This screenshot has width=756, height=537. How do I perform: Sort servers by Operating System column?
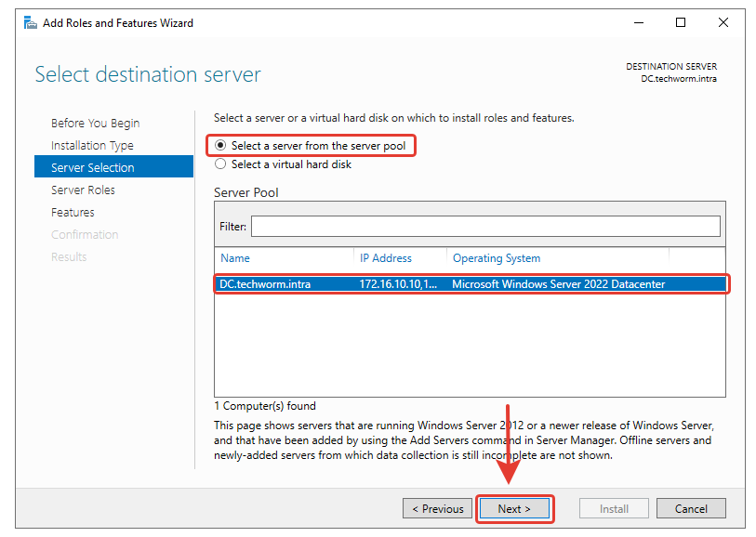496,258
